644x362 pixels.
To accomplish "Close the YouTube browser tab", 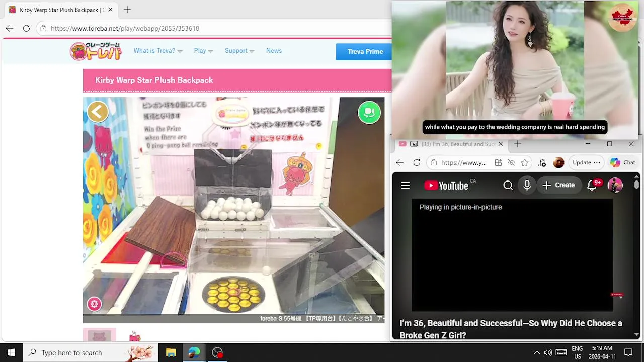I will point(501,144).
